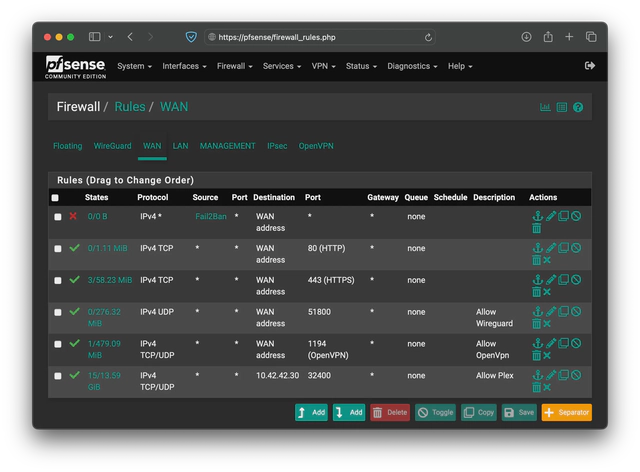Edit the Allow Wireguard rule with pencil icon
The height and width of the screenshot is (472, 640).
click(x=549, y=312)
